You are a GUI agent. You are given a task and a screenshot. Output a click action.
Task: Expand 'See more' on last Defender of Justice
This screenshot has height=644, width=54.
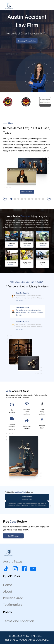[20, 329]
